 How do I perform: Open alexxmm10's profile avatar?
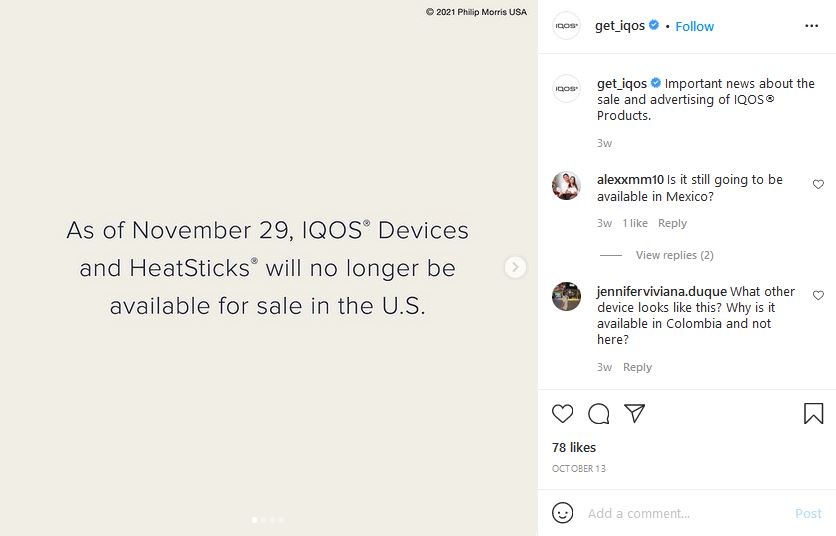pos(567,186)
